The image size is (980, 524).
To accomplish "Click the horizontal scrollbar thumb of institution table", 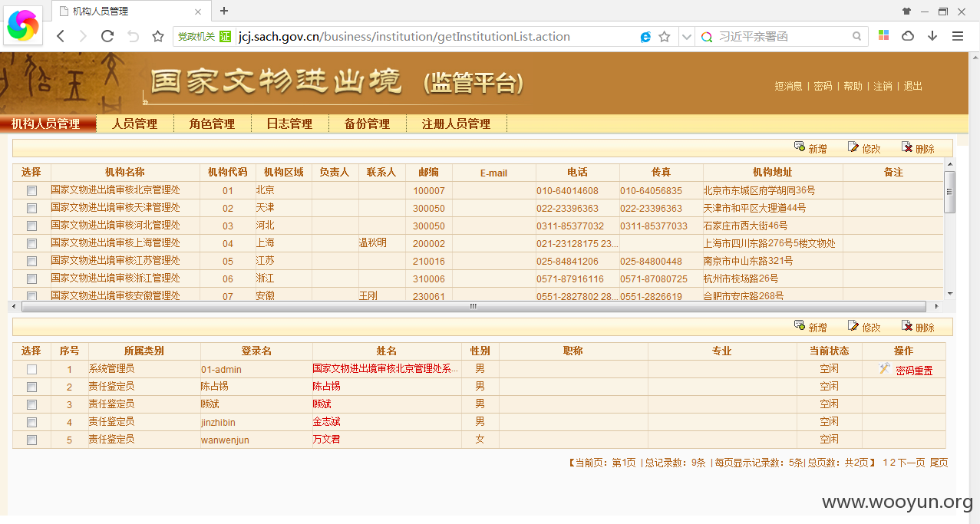I will tap(474, 306).
